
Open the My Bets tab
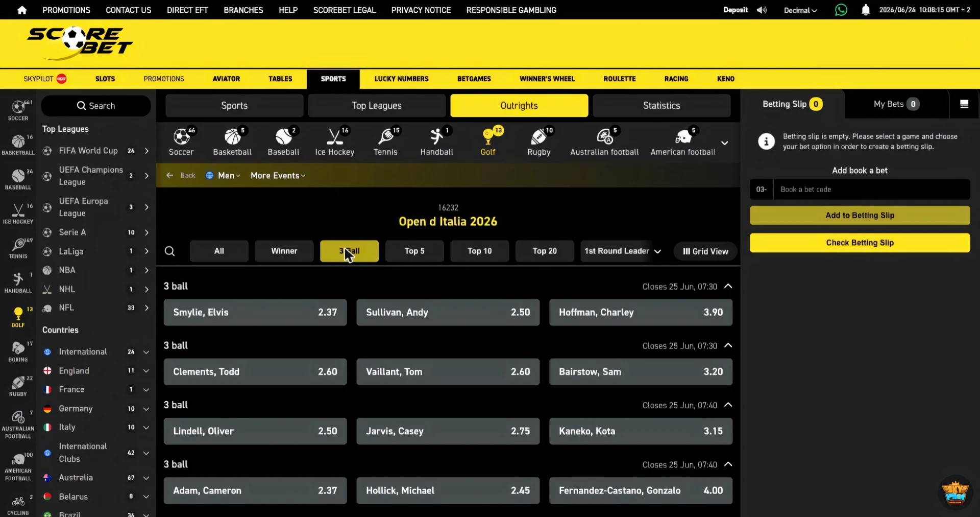tap(896, 104)
